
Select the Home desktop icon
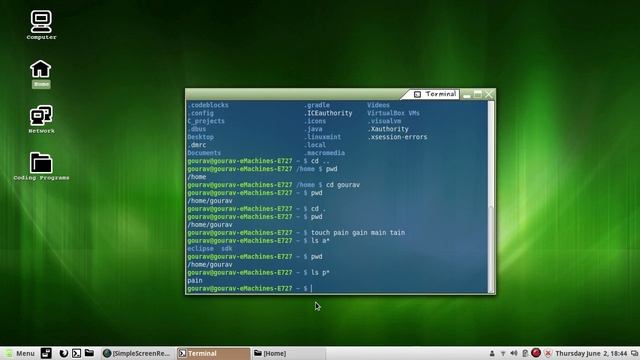pos(41,73)
